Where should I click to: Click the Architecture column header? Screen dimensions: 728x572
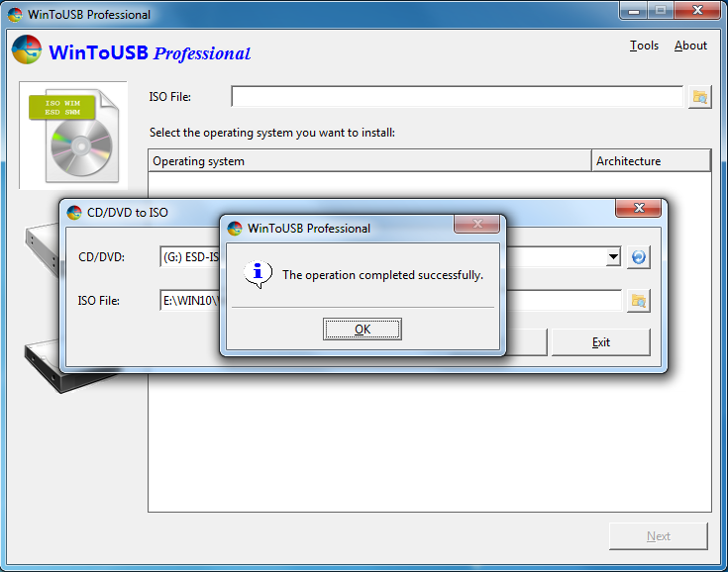651,161
